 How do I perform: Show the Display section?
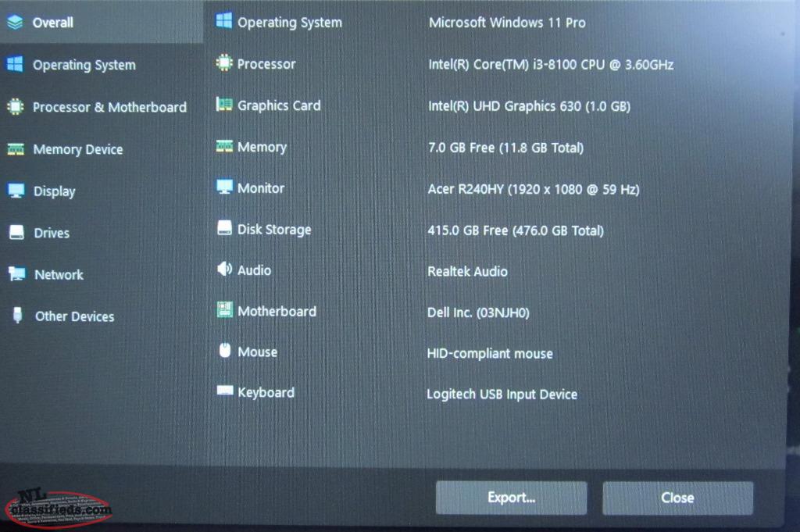[x=102, y=191]
